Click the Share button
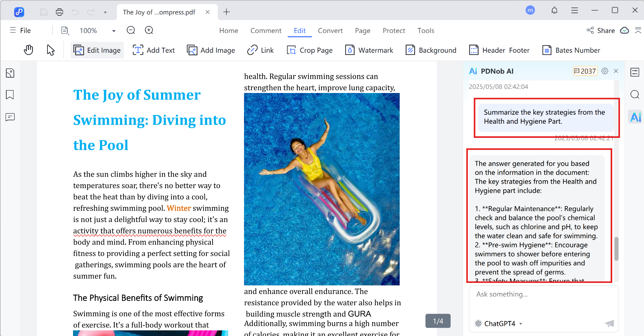 [x=601, y=30]
